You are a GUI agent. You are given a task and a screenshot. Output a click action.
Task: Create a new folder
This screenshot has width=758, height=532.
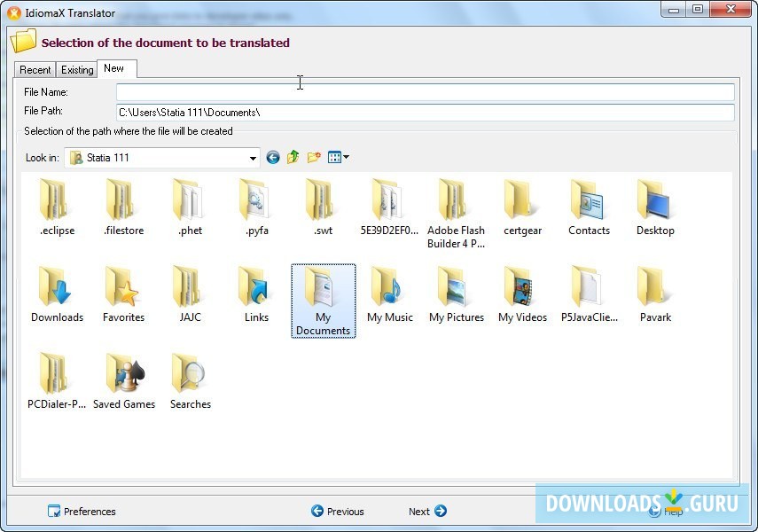pos(314,157)
